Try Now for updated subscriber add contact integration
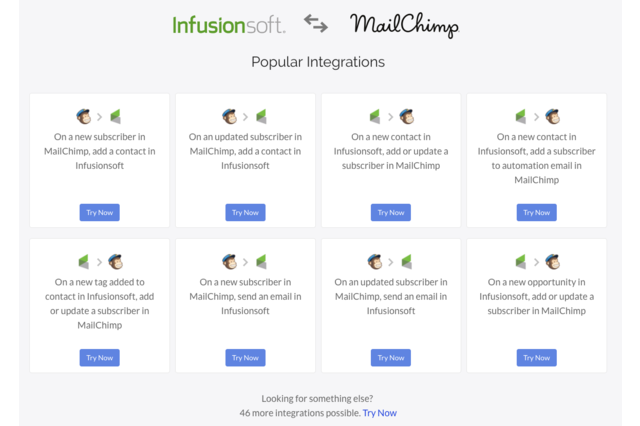Screen dimensions: 640x426 pyautogui.click(x=245, y=213)
